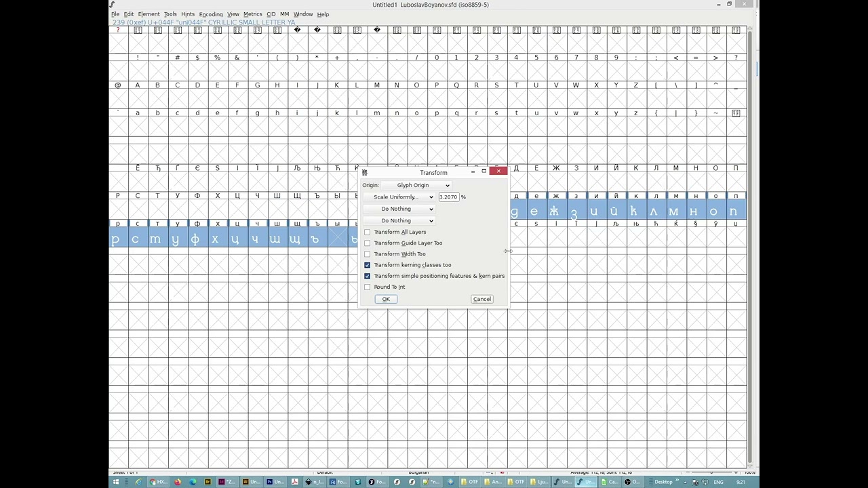Close the Transform dialog window
Screen dimensions: 868x488
(x=498, y=171)
